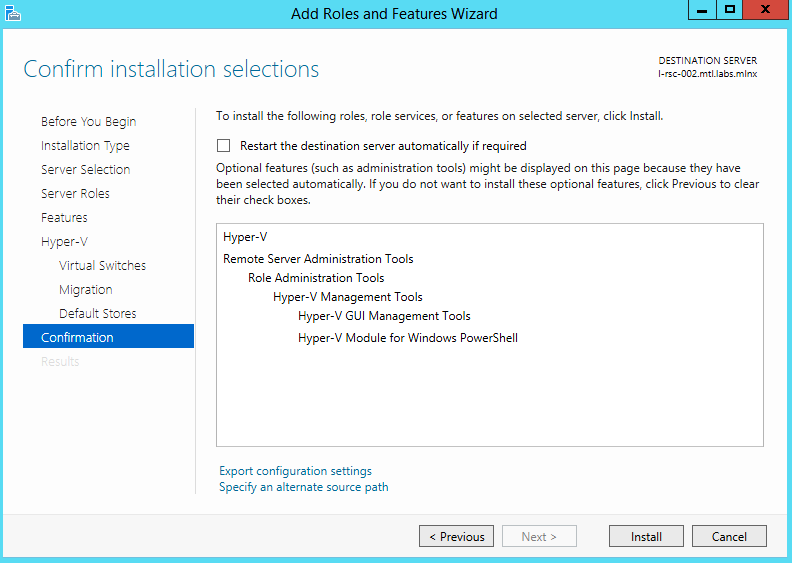Navigate to the Server Roles step
The image size is (792, 563).
pos(75,194)
